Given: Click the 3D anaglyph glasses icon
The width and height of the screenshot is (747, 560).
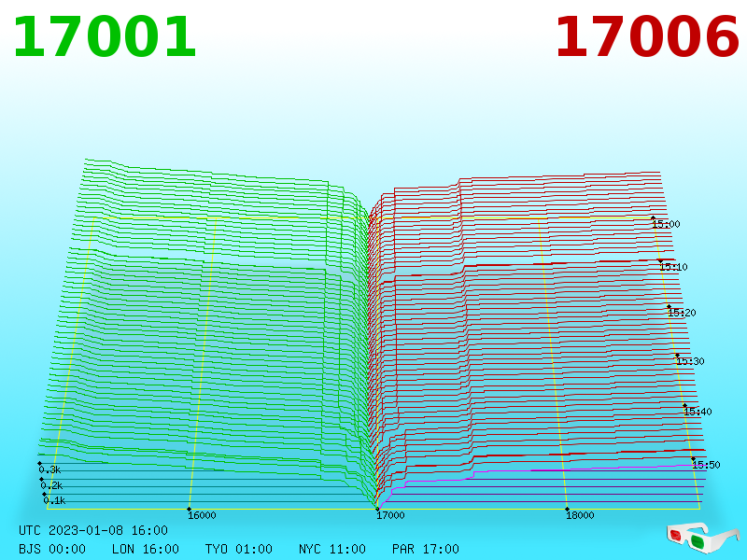Looking at the screenshot, I should click(x=703, y=537).
